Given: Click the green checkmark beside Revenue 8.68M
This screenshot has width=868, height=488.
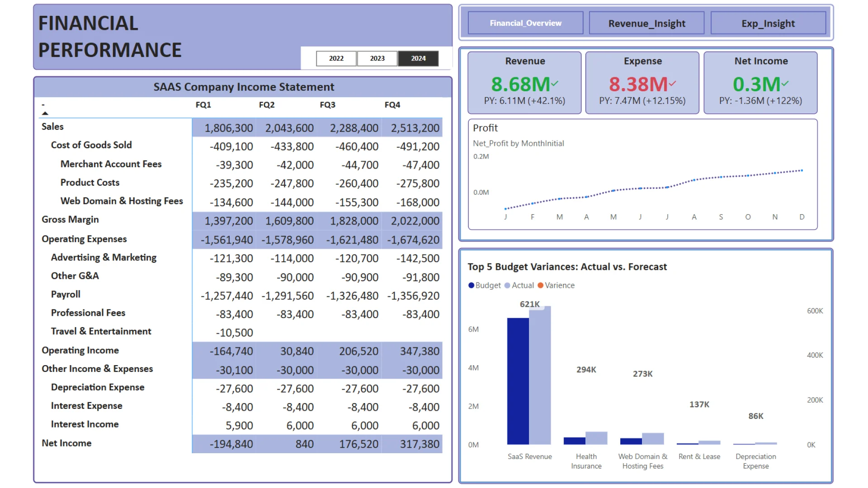Looking at the screenshot, I should click(x=555, y=84).
